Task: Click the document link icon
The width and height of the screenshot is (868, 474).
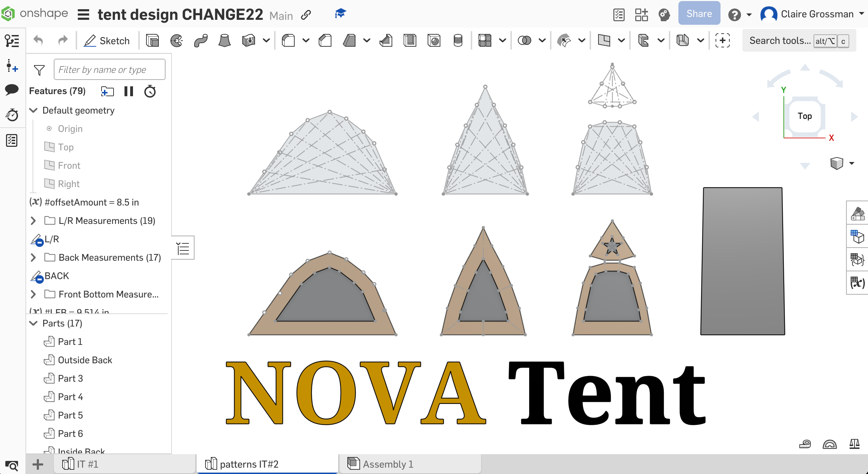Action: [x=306, y=15]
